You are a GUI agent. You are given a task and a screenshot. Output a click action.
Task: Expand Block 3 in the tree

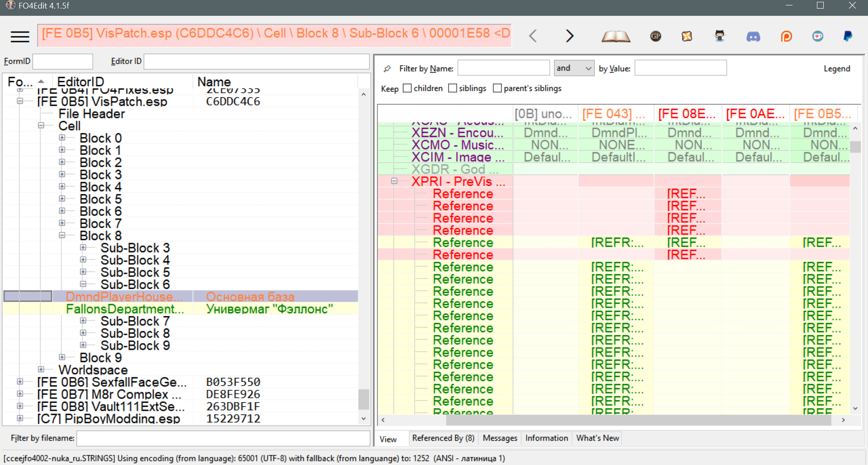click(62, 174)
